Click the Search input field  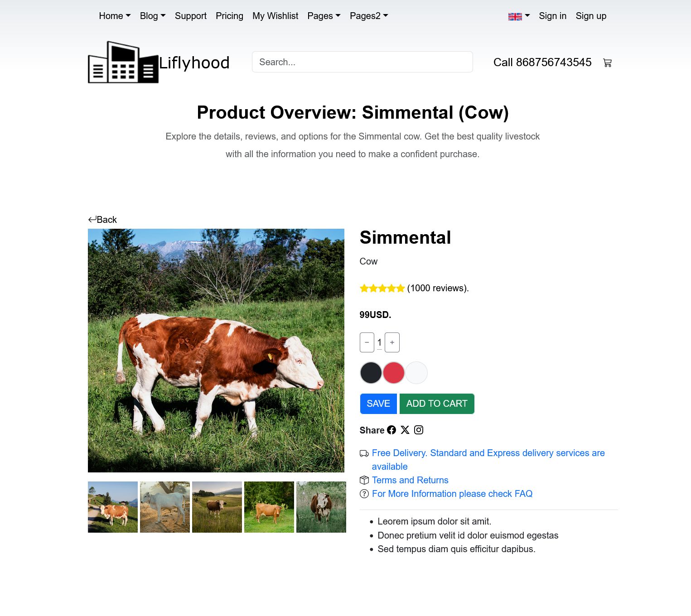(362, 62)
